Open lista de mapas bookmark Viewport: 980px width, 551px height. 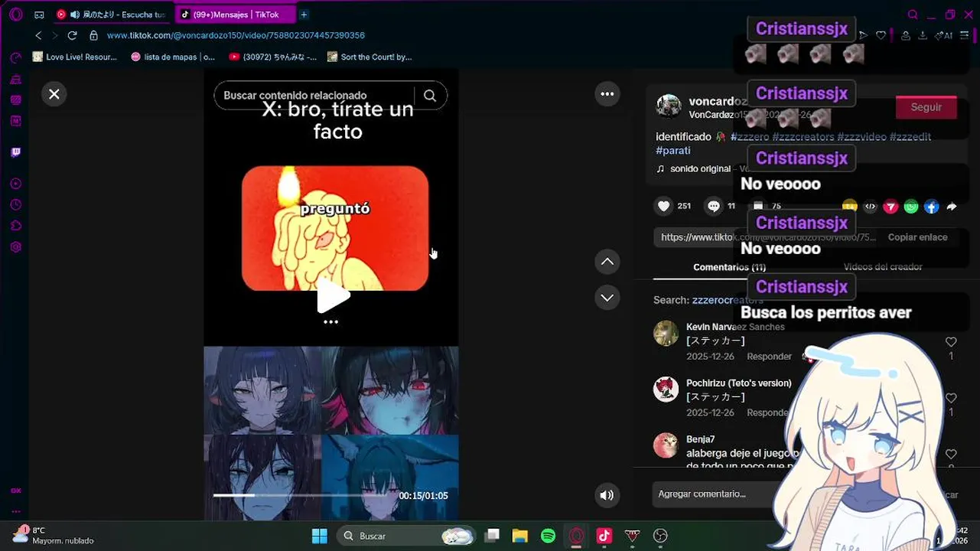click(x=173, y=57)
